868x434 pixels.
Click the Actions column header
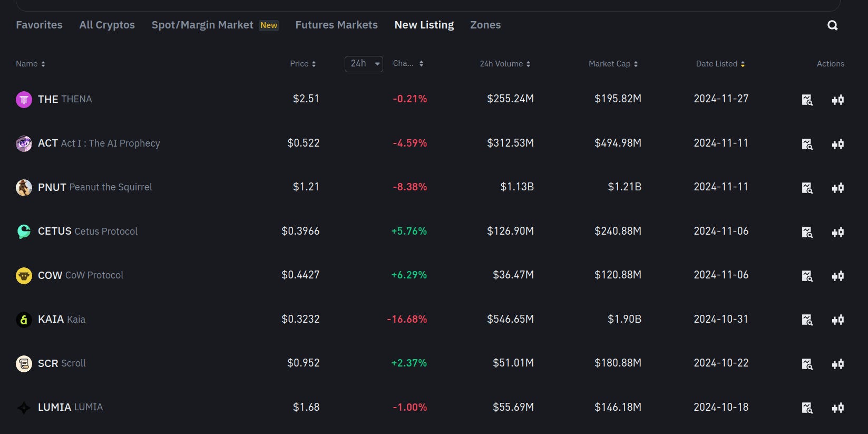831,64
